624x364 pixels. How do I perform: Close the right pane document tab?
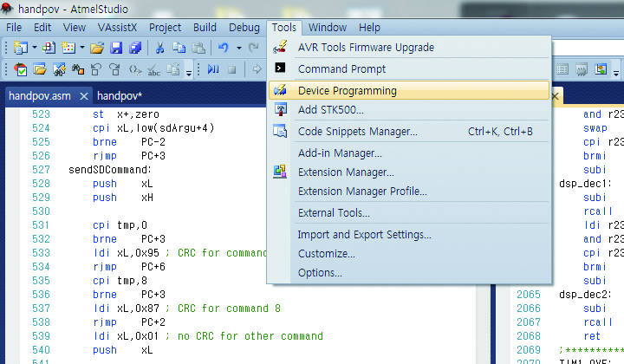pyautogui.click(x=556, y=96)
